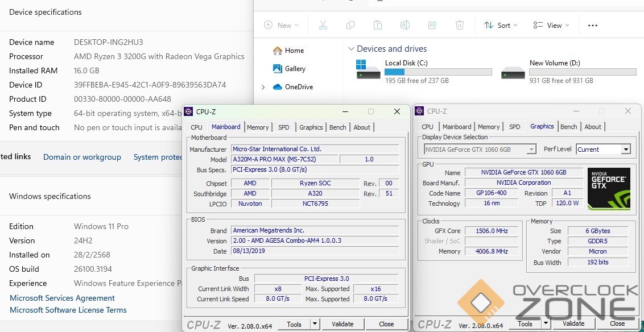
Task: Select Gallery in the Explorer navigation pane
Action: [295, 69]
